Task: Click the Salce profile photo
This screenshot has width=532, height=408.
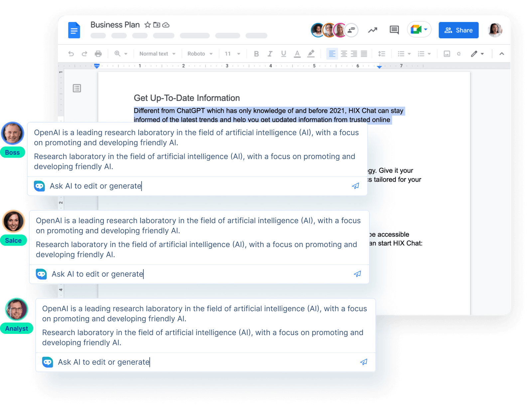Action: [14, 221]
